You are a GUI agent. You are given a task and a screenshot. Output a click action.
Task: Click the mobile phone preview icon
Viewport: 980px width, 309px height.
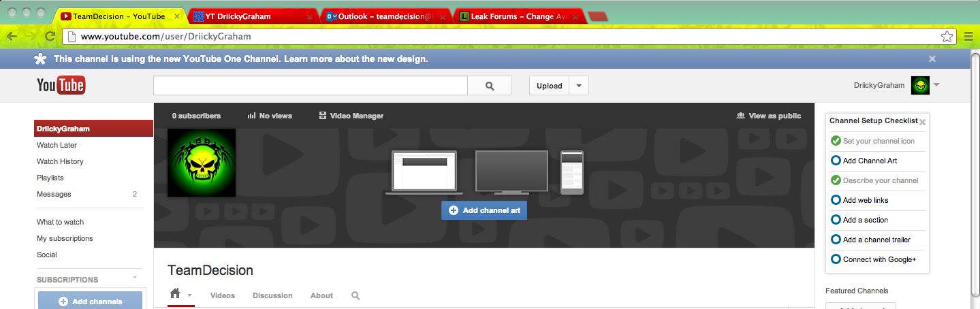[572, 173]
